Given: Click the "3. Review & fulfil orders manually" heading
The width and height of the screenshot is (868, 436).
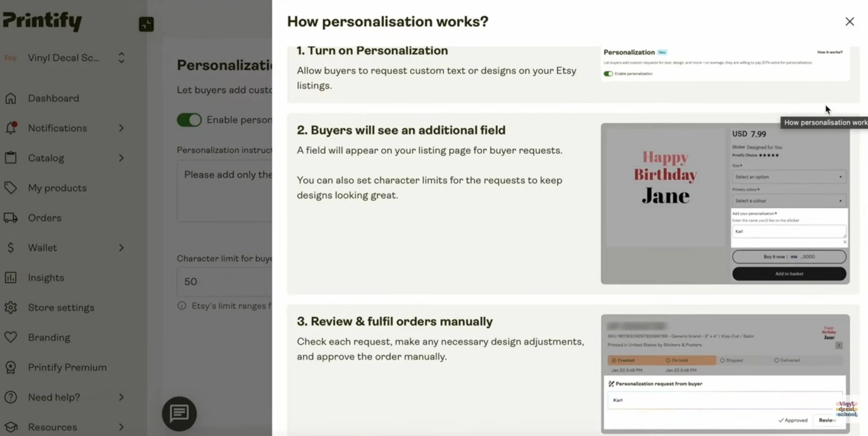Looking at the screenshot, I should pyautogui.click(x=395, y=321).
